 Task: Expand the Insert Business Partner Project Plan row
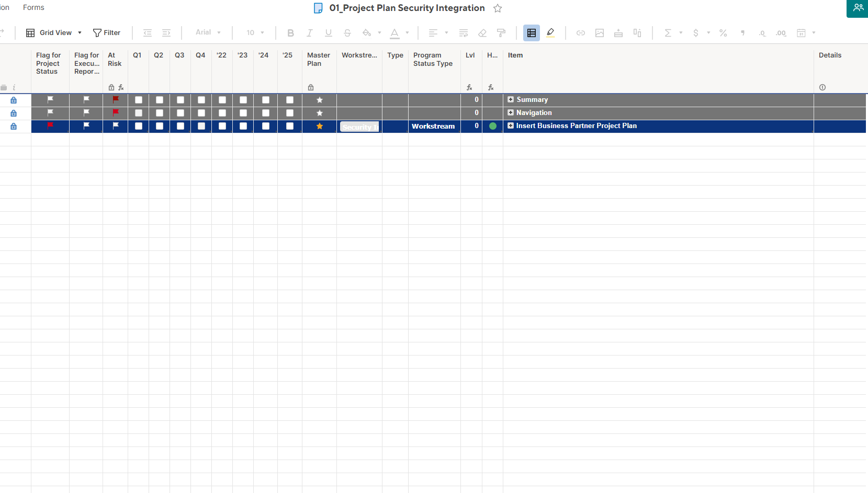click(x=511, y=125)
